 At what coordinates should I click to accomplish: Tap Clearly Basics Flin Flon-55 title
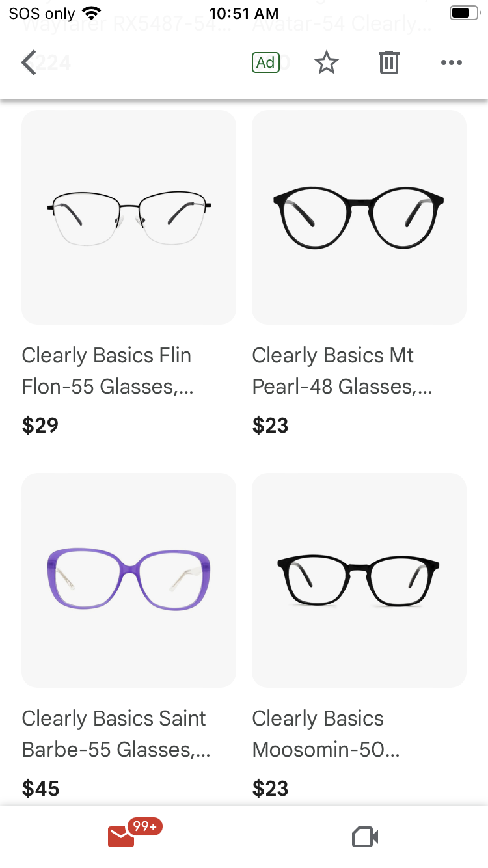(108, 371)
